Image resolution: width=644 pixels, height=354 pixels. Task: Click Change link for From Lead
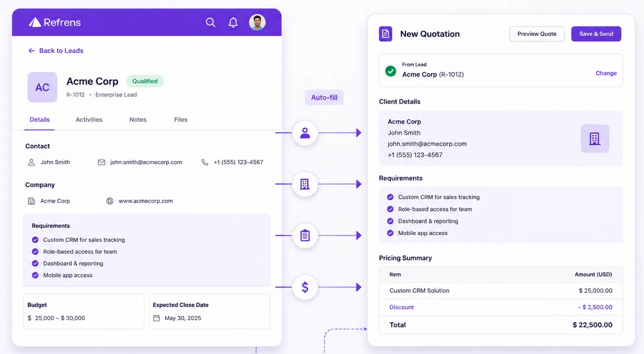(606, 73)
